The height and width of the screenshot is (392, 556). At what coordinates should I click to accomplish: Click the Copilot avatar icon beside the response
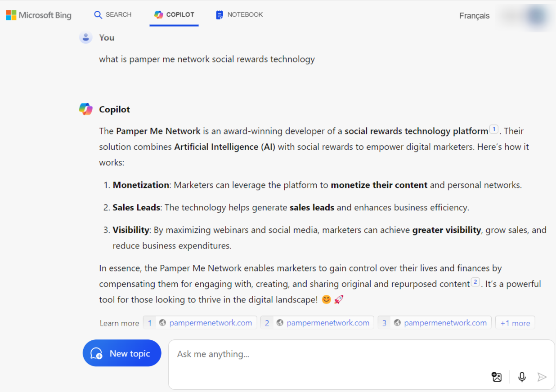(x=85, y=109)
